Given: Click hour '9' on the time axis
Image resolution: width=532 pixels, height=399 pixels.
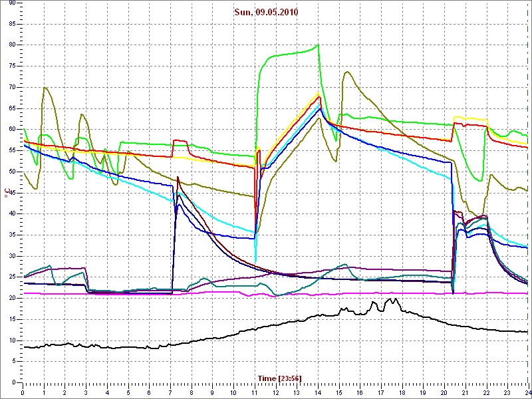Looking at the screenshot, I should (x=212, y=391).
